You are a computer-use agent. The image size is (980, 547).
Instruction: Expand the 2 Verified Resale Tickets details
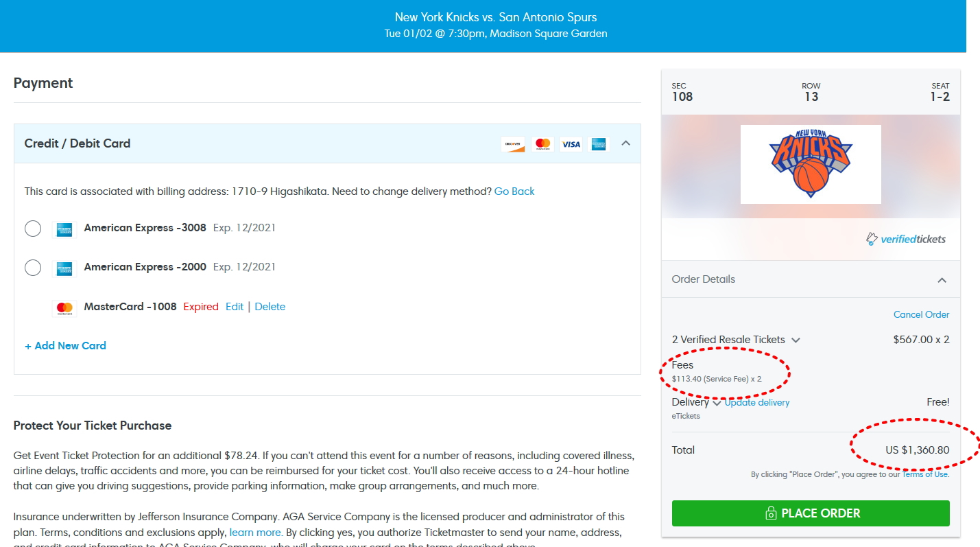[x=796, y=340]
